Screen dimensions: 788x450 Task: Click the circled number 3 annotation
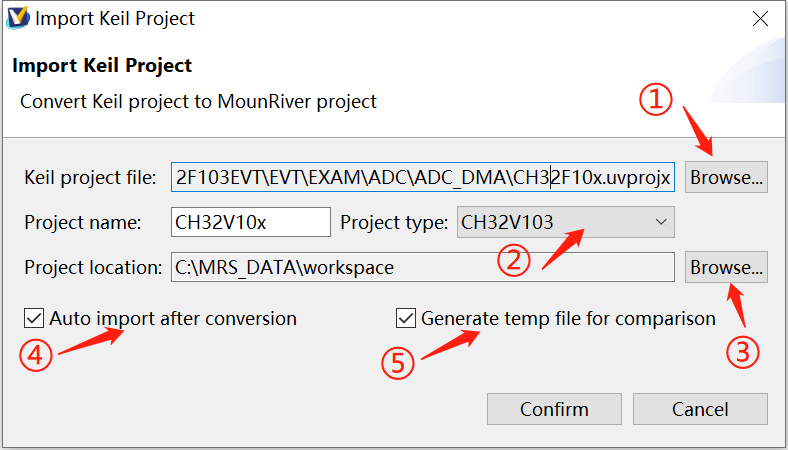743,351
